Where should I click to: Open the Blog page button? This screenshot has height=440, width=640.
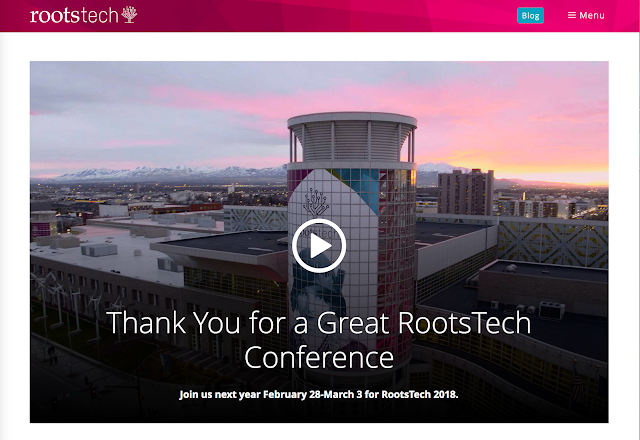point(530,16)
